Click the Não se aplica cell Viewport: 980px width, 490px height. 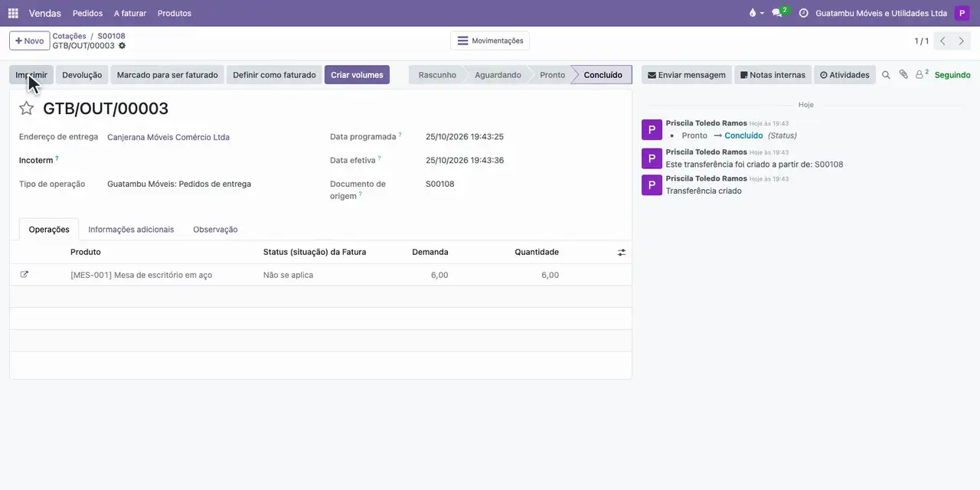[288, 275]
